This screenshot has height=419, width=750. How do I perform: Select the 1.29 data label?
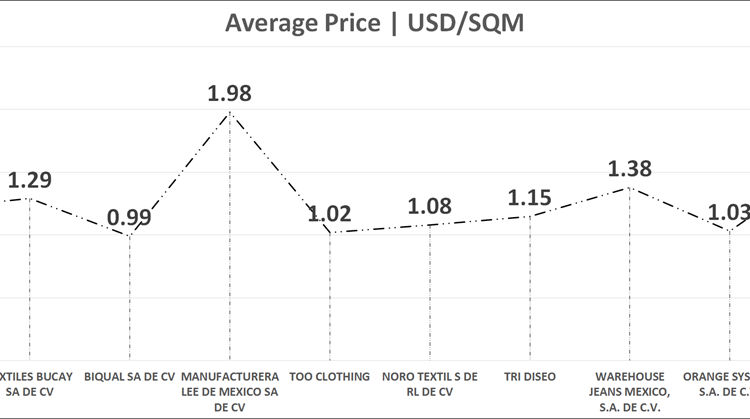(x=30, y=181)
